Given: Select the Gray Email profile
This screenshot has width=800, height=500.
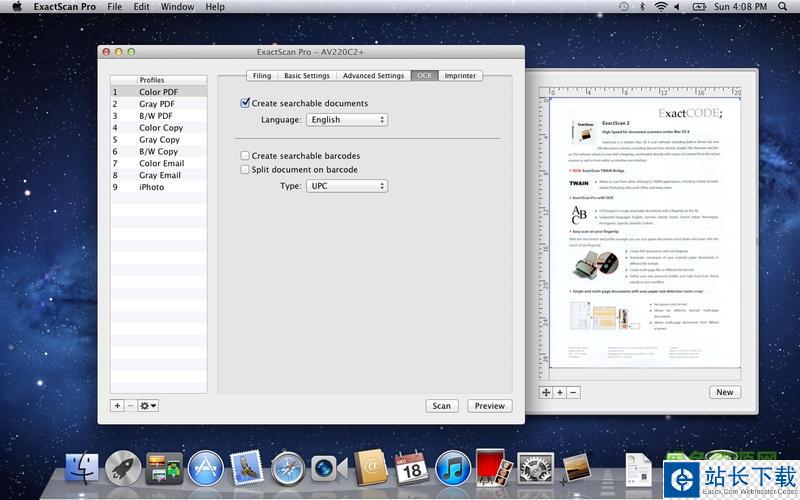Looking at the screenshot, I should pos(160,175).
